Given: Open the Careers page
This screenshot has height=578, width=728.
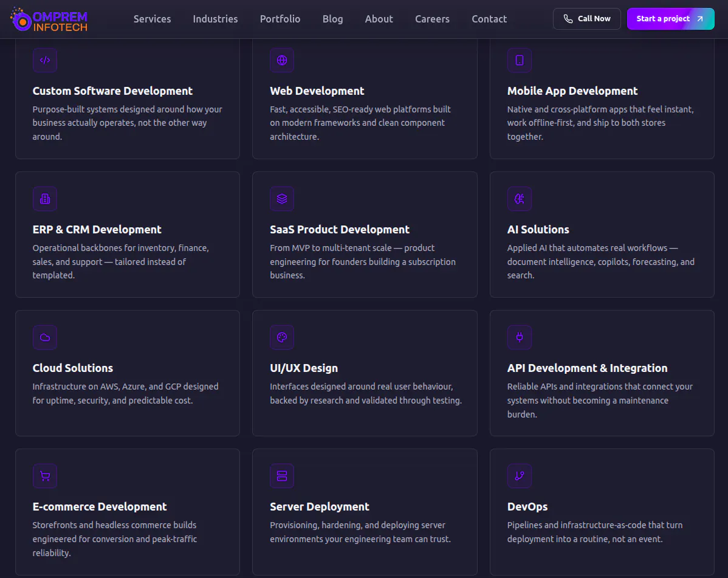Looking at the screenshot, I should [432, 19].
